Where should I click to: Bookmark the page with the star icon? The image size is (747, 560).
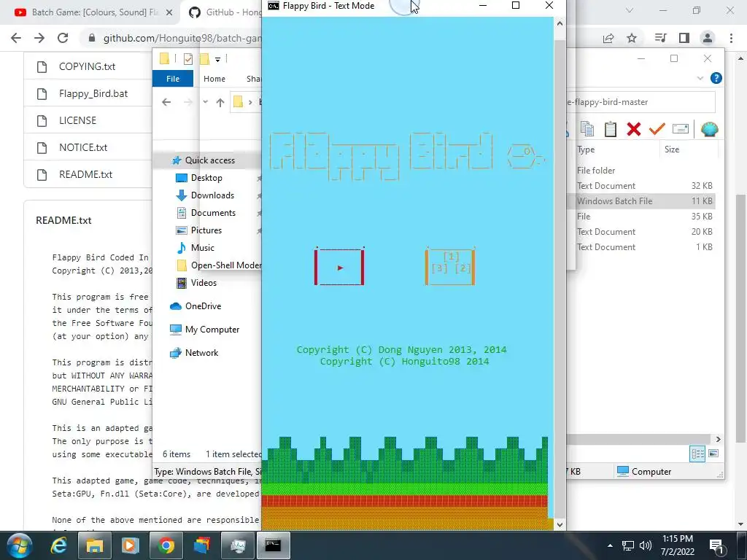[632, 38]
